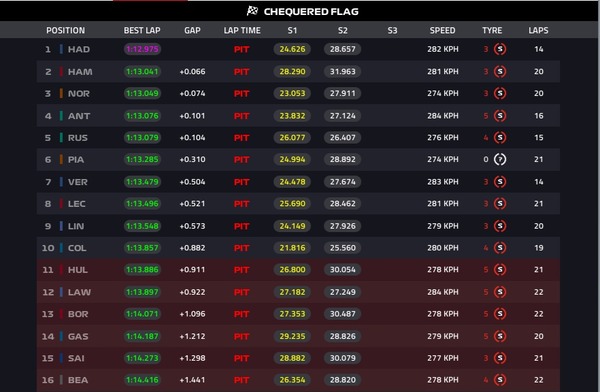
Task: Select driver name NOR
Action: [79, 93]
